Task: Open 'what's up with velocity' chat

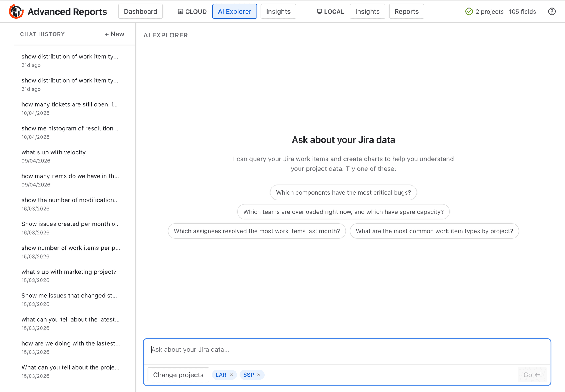Action: pyautogui.click(x=71, y=156)
